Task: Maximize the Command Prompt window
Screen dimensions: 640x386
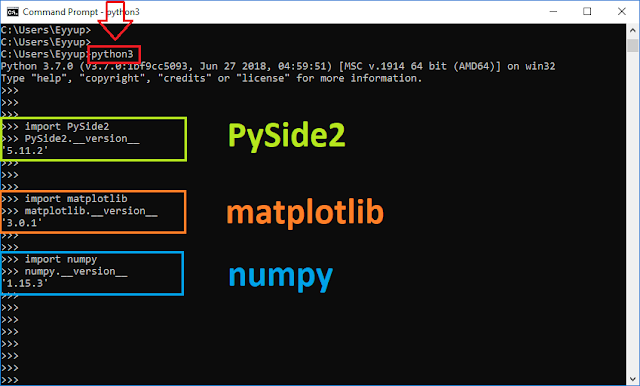Action: (587, 12)
